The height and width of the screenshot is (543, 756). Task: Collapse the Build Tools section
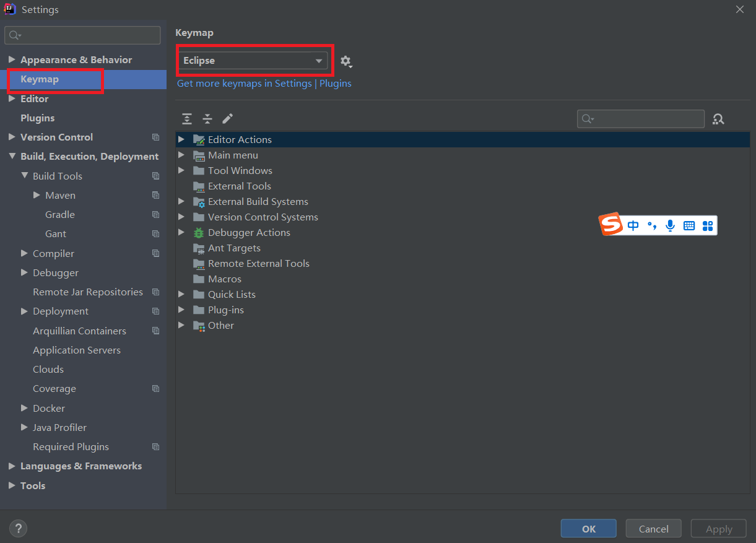click(25, 176)
